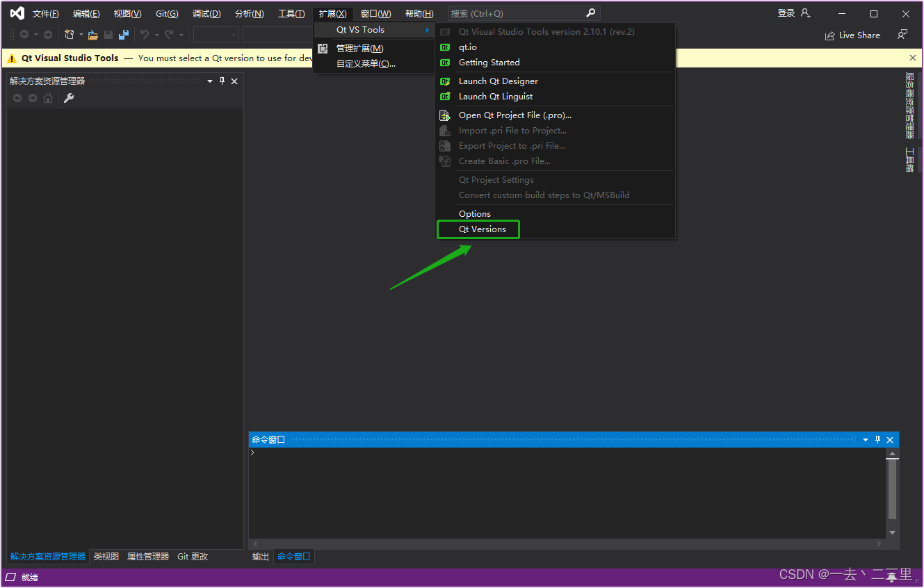Open the 视图(V) menu
This screenshot has width=924, height=588.
pos(127,14)
